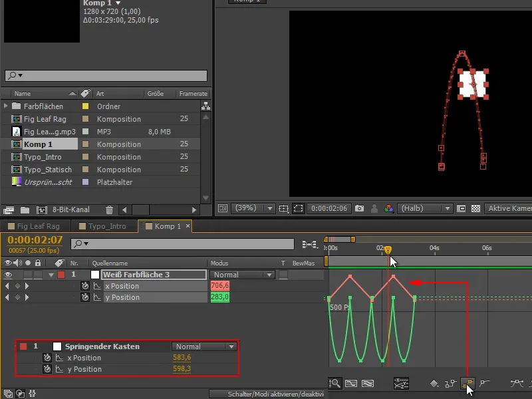Jump to the previous x Position keyframe
This screenshot has height=399, width=532.
pos(7,286)
